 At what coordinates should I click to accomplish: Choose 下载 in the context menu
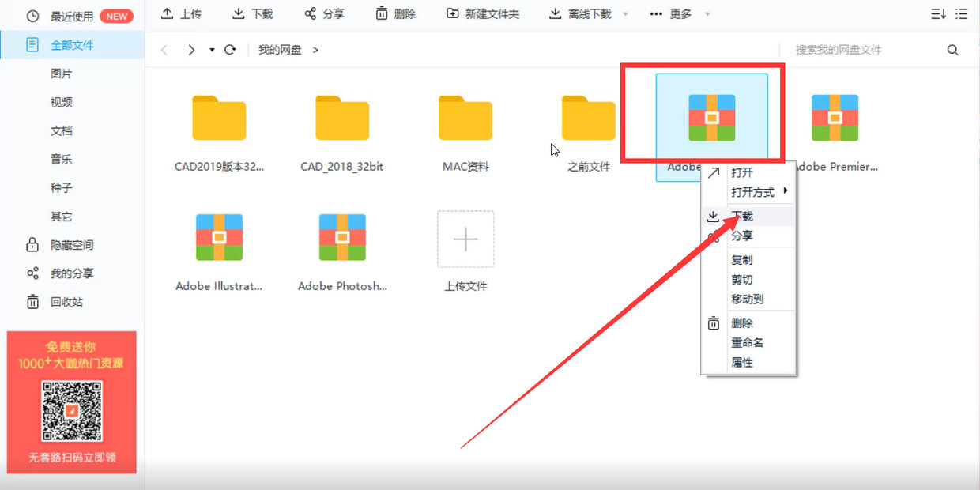tap(748, 216)
